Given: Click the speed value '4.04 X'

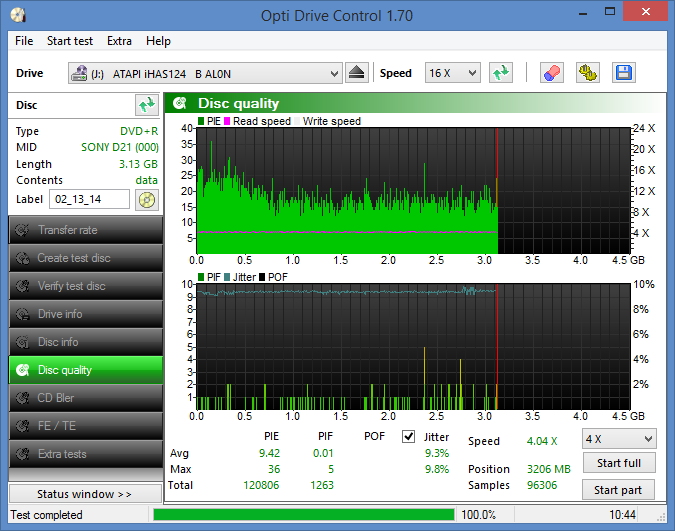Looking at the screenshot, I should pos(542,441).
